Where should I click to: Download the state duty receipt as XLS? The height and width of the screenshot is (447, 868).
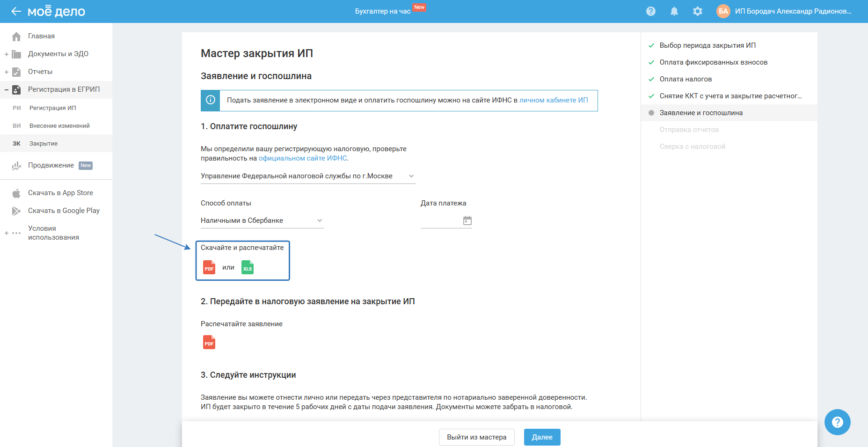tap(248, 267)
